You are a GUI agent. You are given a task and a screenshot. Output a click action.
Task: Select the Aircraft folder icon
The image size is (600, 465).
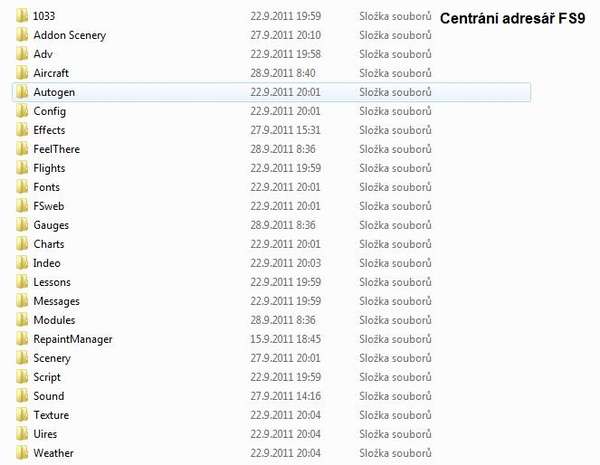(22, 73)
